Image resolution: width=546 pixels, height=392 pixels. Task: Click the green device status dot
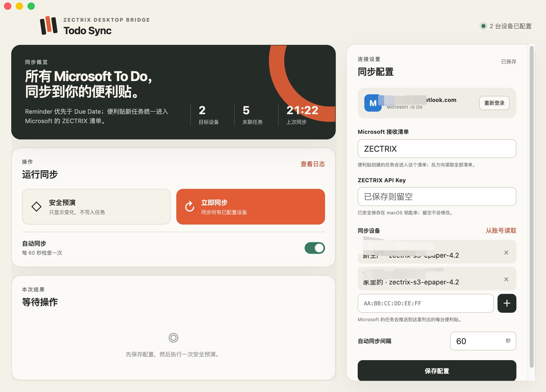click(x=483, y=26)
